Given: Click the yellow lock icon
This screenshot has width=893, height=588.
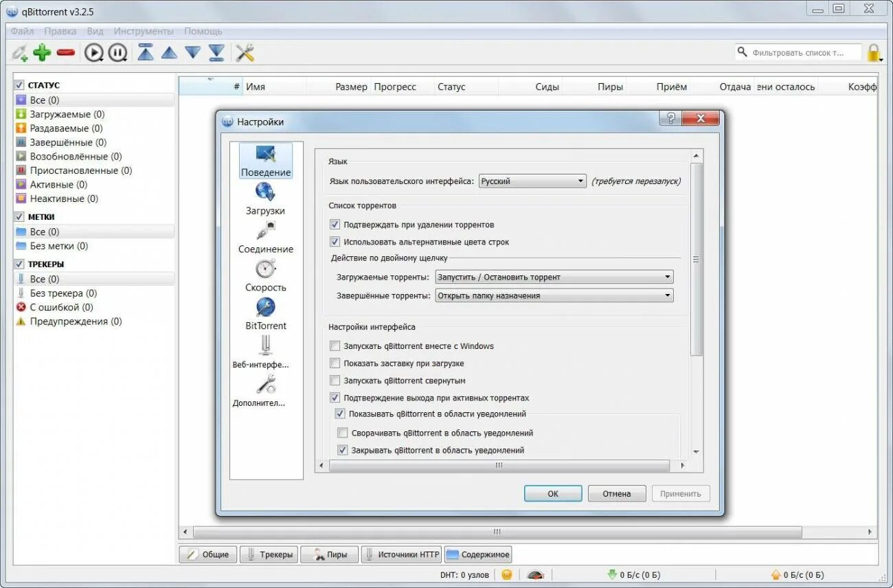Looking at the screenshot, I should coord(874,53).
